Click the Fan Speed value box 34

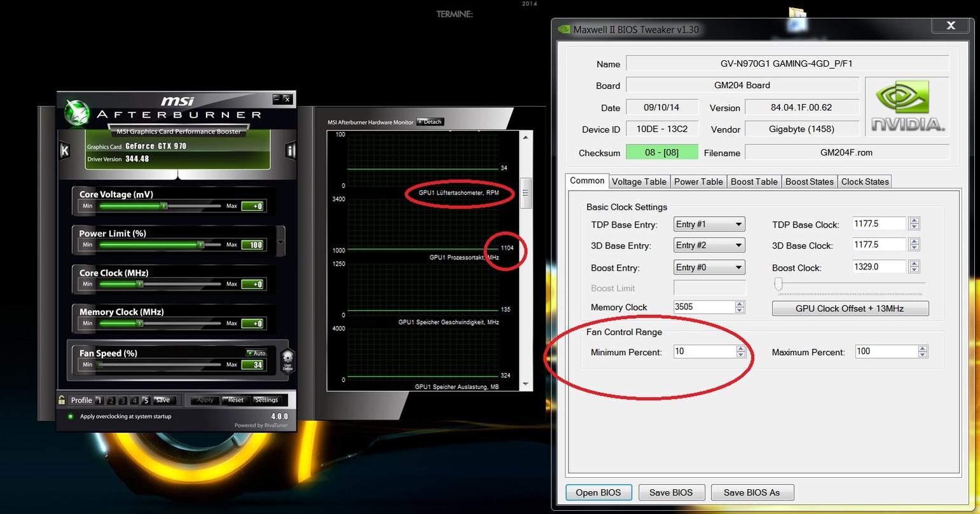click(x=252, y=365)
